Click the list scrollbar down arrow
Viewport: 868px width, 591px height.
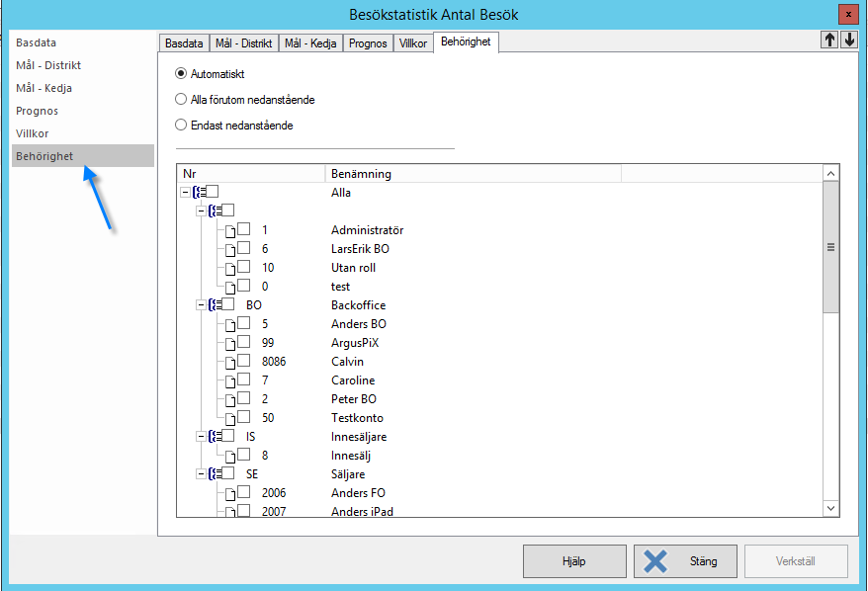point(830,508)
